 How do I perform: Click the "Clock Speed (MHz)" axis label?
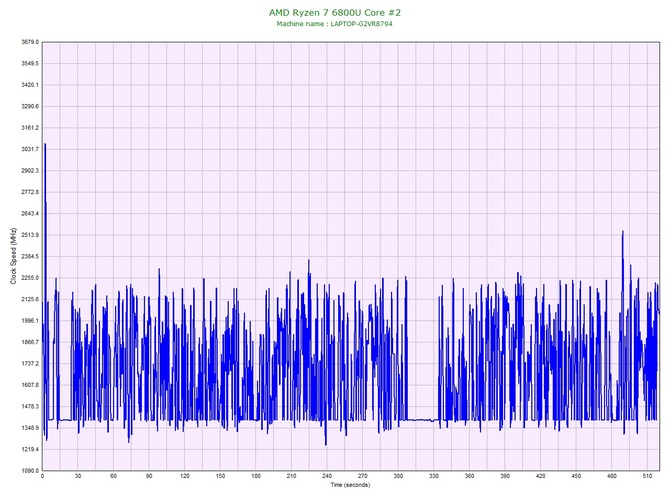pos(13,256)
